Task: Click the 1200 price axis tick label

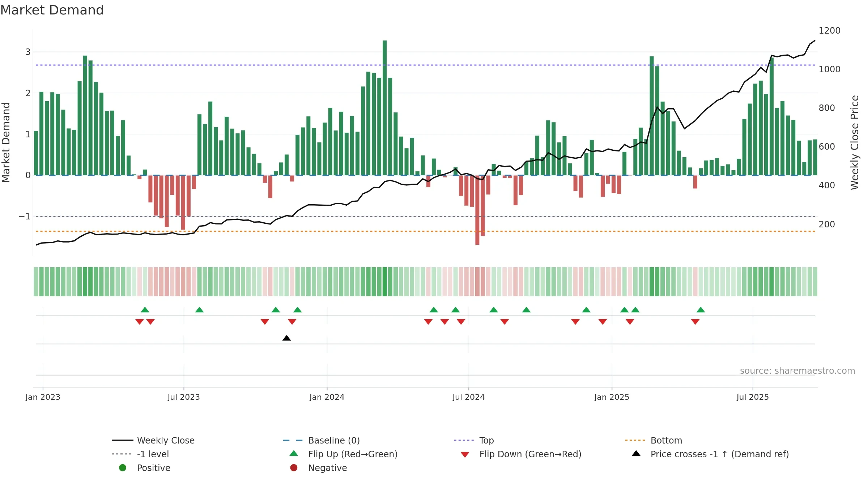Action: click(830, 30)
